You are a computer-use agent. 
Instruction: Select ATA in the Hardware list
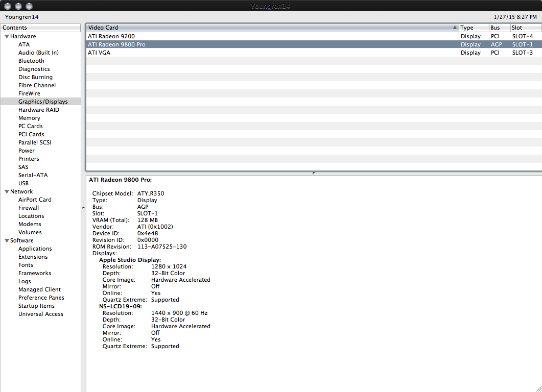(24, 44)
